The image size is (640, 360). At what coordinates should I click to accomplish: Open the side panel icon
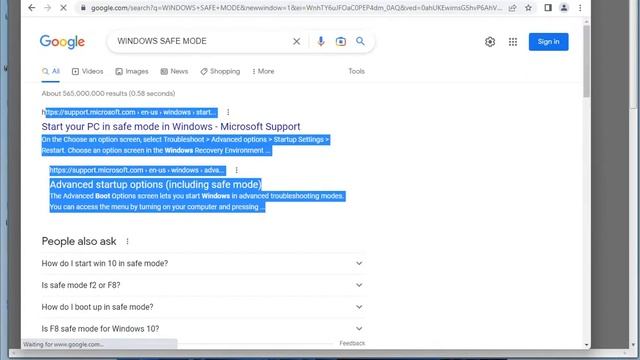(548, 8)
